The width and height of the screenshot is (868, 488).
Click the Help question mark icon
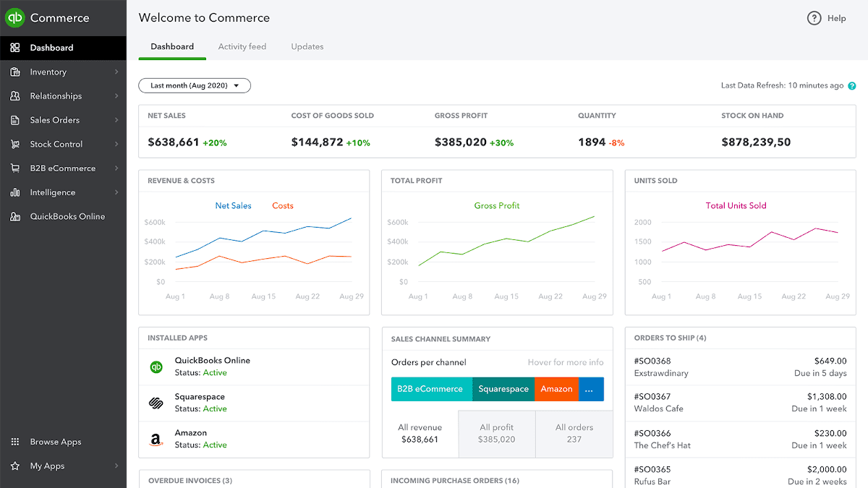coord(814,18)
